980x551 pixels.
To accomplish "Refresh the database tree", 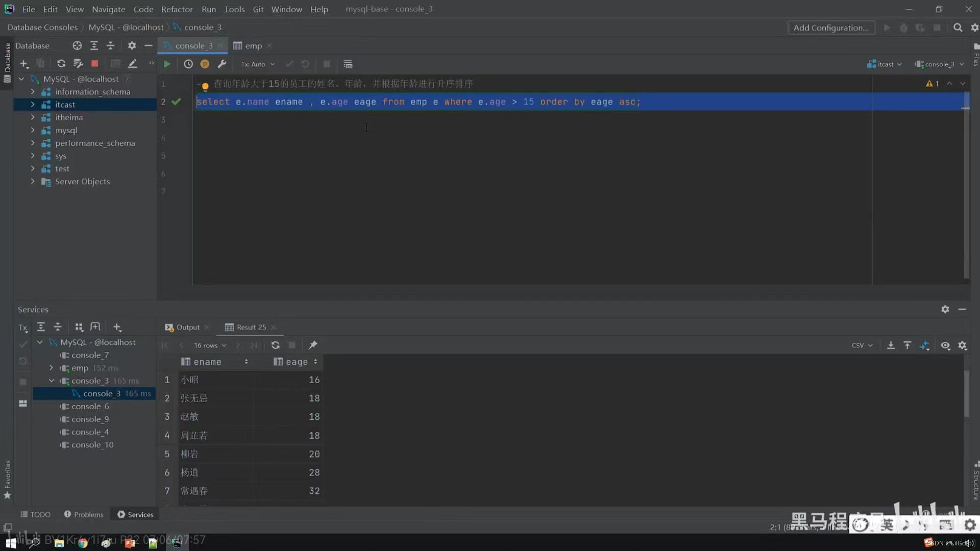I will point(61,64).
